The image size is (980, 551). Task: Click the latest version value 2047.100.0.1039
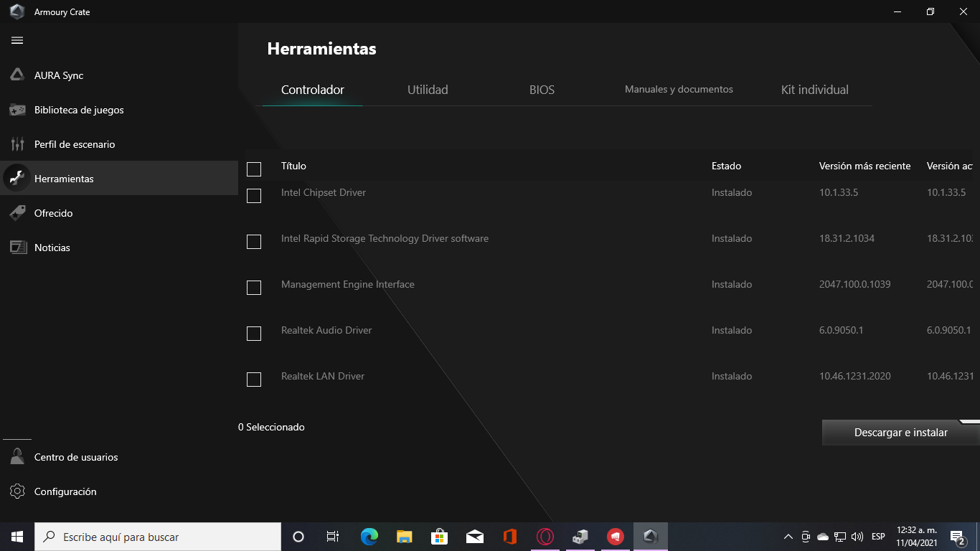855,284
